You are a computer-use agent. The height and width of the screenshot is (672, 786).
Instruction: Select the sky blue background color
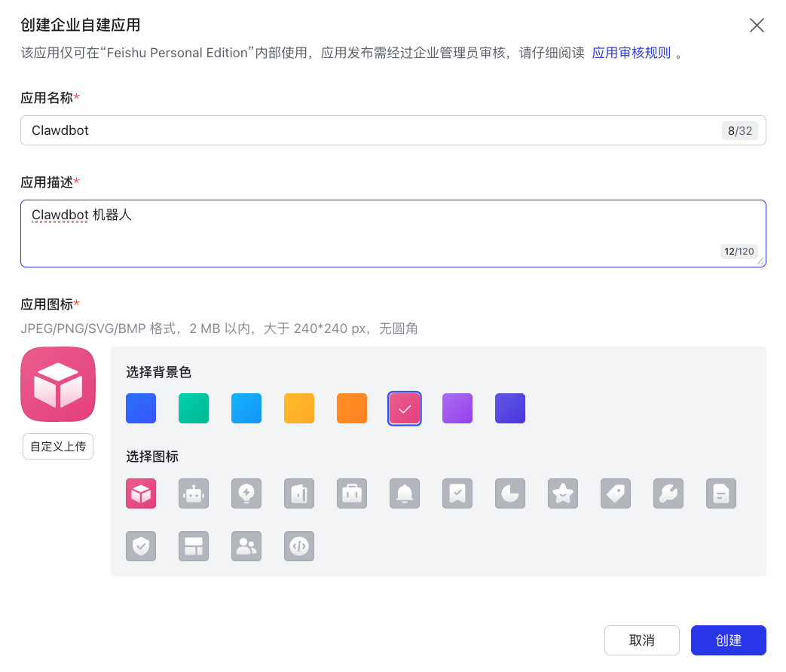point(246,408)
